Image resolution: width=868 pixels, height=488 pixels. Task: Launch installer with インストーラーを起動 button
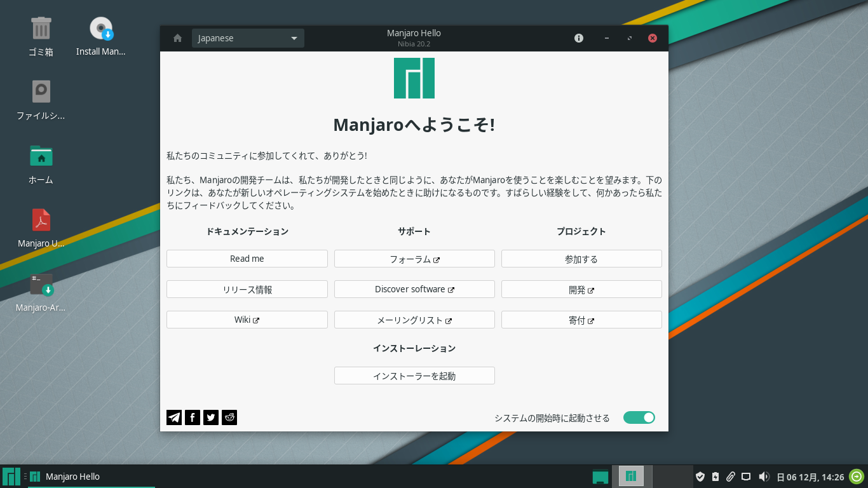tap(414, 376)
